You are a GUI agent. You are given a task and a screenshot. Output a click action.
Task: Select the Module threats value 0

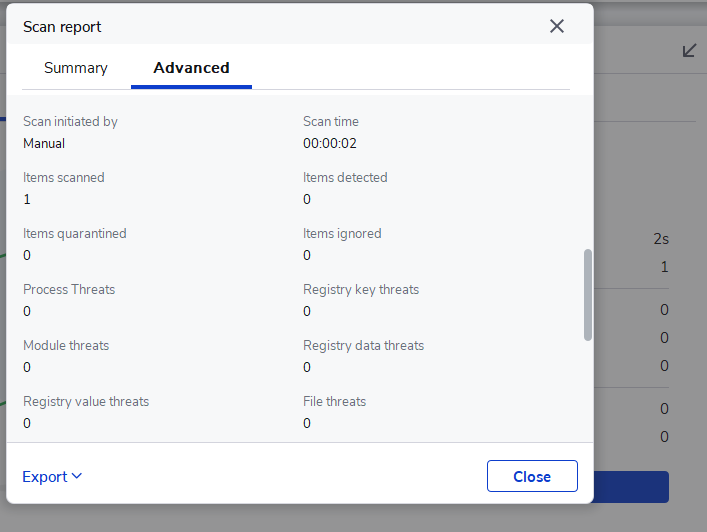27,367
